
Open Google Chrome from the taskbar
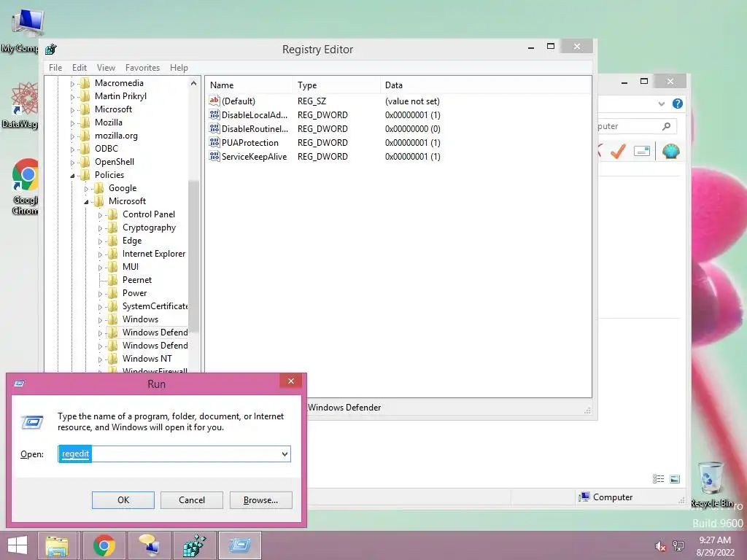coord(104,545)
